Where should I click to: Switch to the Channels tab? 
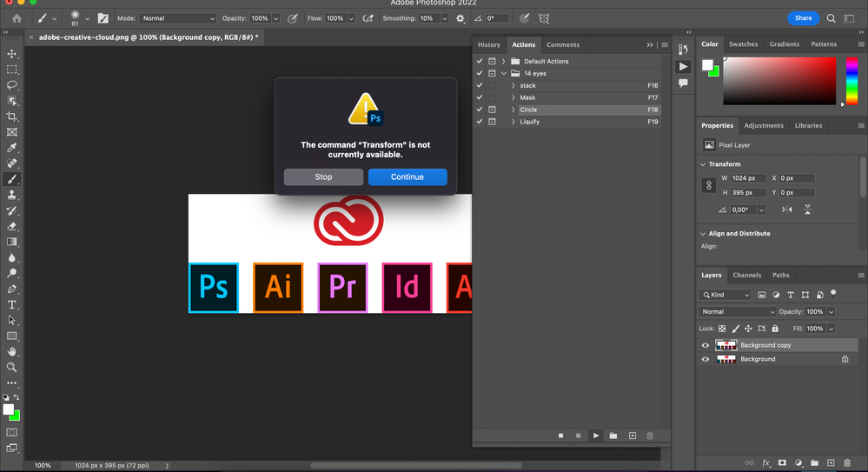(746, 276)
